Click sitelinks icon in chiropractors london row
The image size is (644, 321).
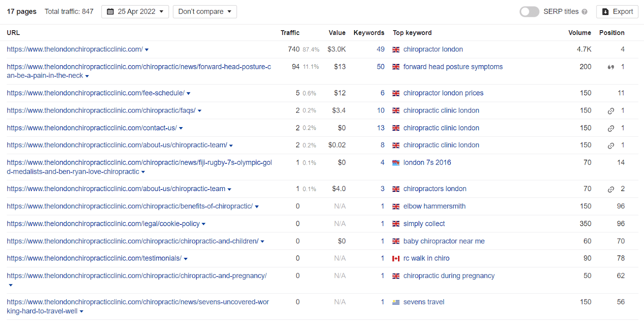[x=611, y=189]
